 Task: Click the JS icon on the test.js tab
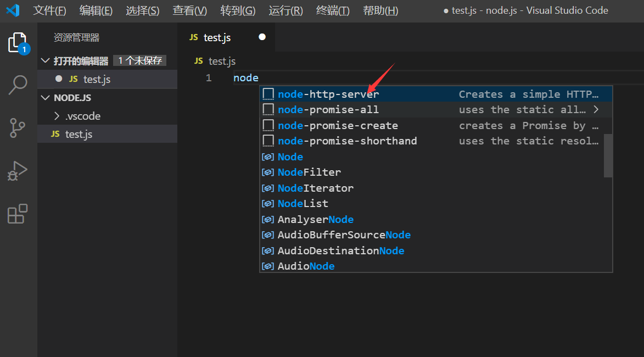point(193,37)
